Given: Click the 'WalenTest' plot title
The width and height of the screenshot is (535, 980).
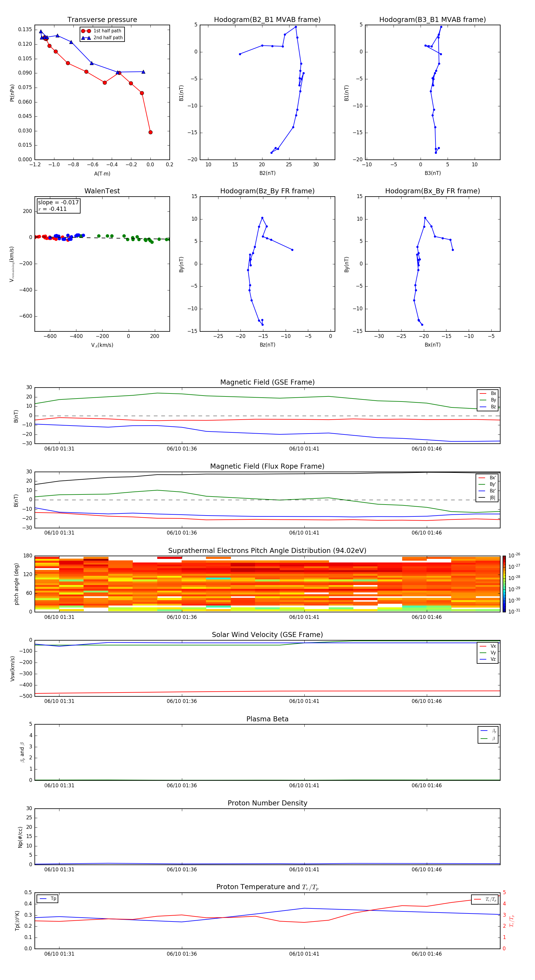Looking at the screenshot, I should (102, 191).
